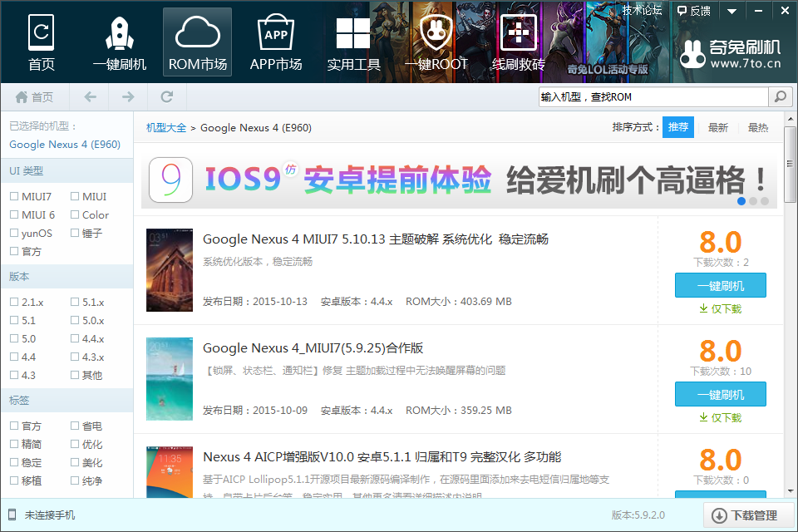This screenshot has height=532, width=798.
Task: Click the scrollbar up arrow
Action: click(x=790, y=119)
